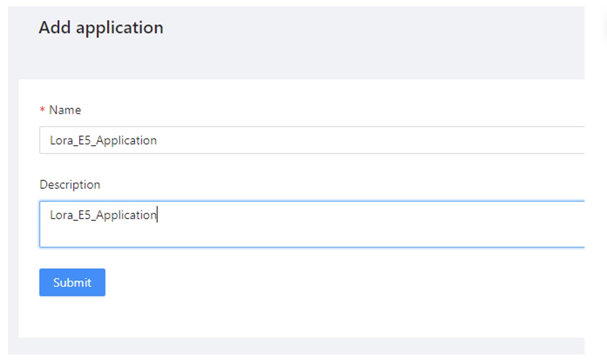607x364 pixels.
Task: Click the red required asterisk beside Name
Action: tap(42, 110)
